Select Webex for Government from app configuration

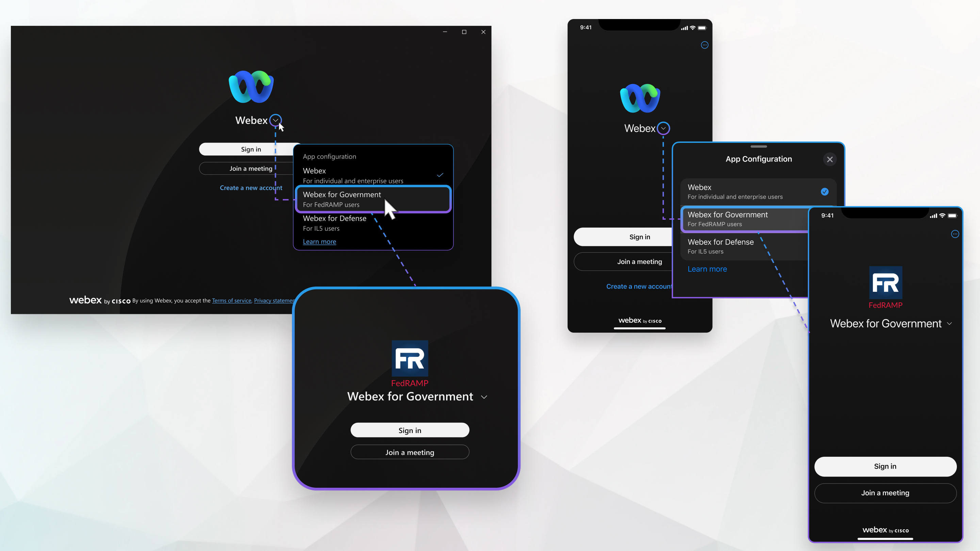(x=373, y=199)
